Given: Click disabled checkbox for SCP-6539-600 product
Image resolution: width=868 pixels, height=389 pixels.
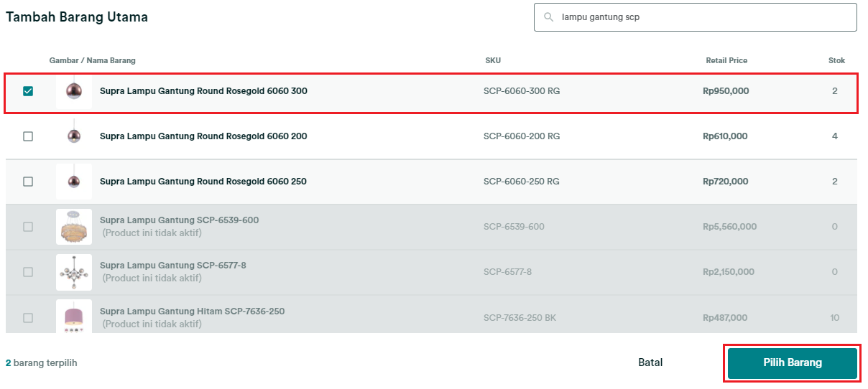Looking at the screenshot, I should (x=28, y=227).
